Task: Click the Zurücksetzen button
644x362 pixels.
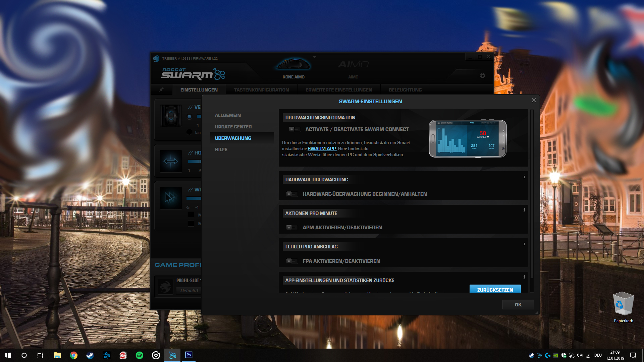Action: pos(495,289)
